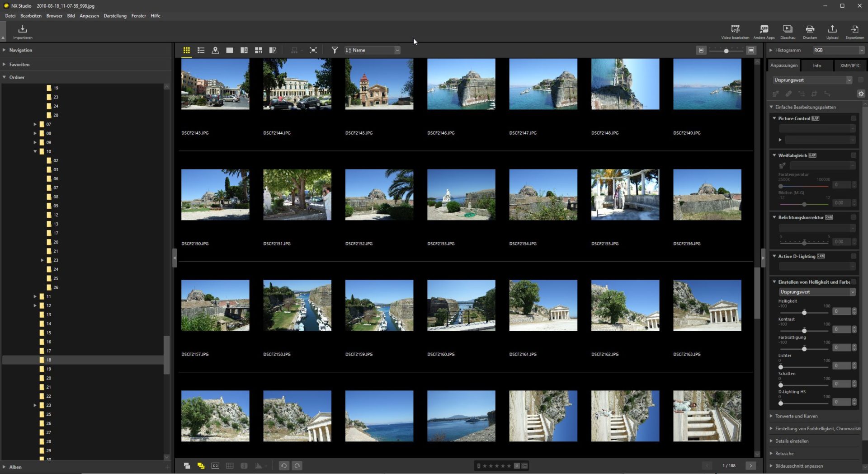
Task: Open the adjustments settings gear icon
Action: 861,94
